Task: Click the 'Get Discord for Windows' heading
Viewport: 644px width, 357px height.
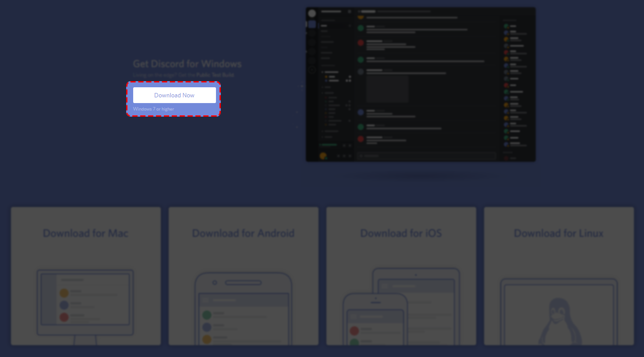Action: pyautogui.click(x=187, y=64)
